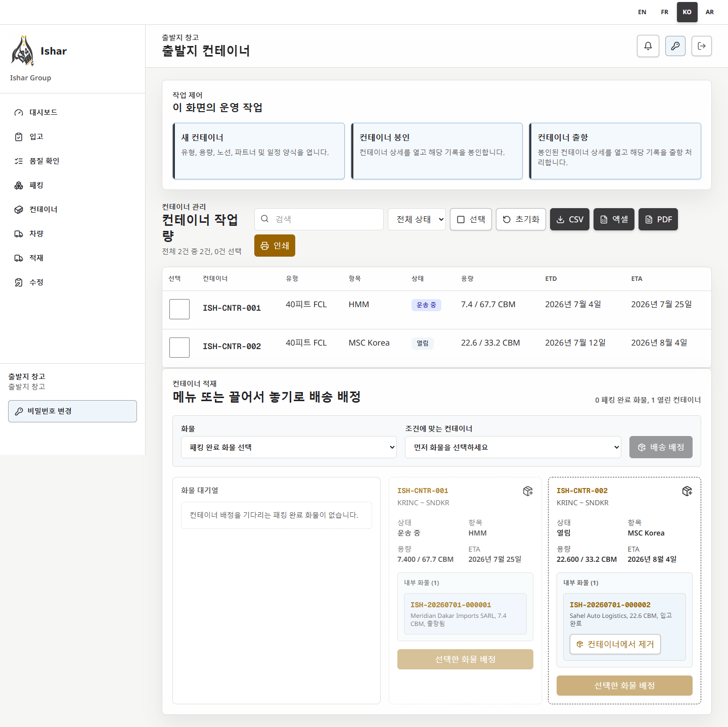Open 차량 menu item
The image size is (728, 727).
click(73, 234)
